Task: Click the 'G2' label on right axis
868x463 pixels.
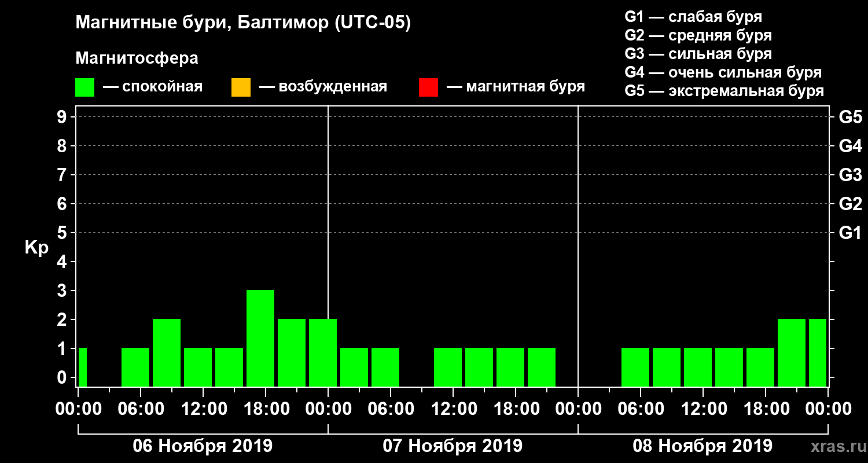Action: 850,204
